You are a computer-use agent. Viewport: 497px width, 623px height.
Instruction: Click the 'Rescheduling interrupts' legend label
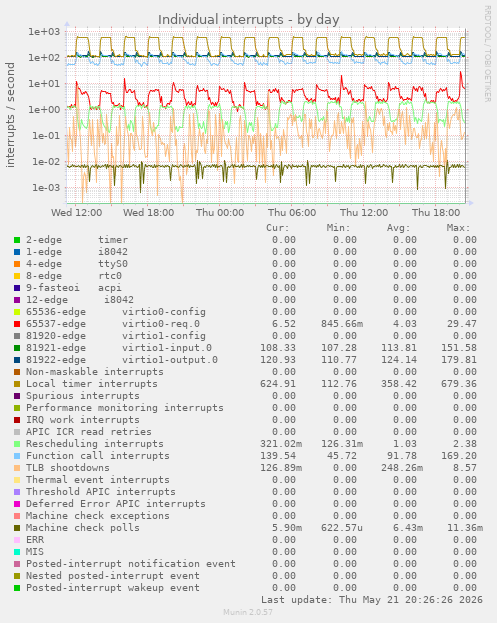[95, 444]
